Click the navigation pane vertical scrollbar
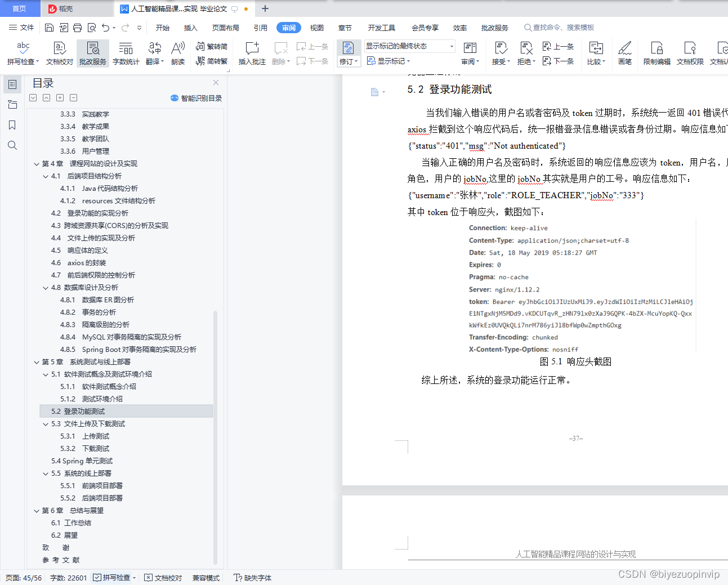Image resolution: width=728 pixels, height=585 pixels. 215,436
